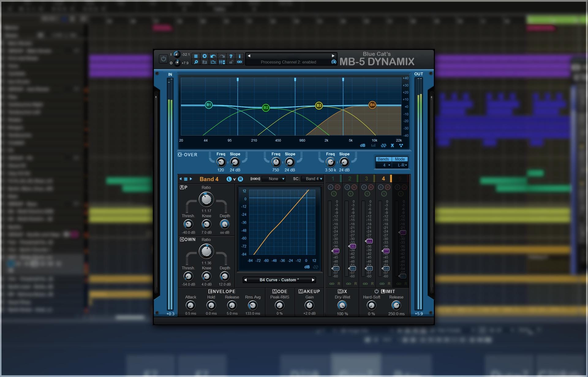Click the first X-Over Freq knob at 120
Screen dimensions: 588x377
click(x=221, y=162)
